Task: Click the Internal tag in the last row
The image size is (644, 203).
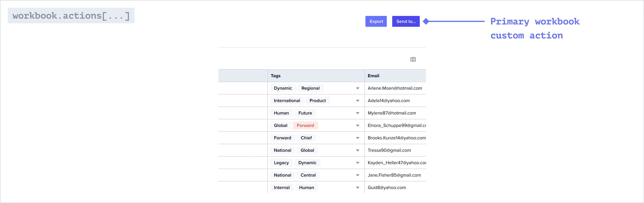Action: [x=281, y=187]
